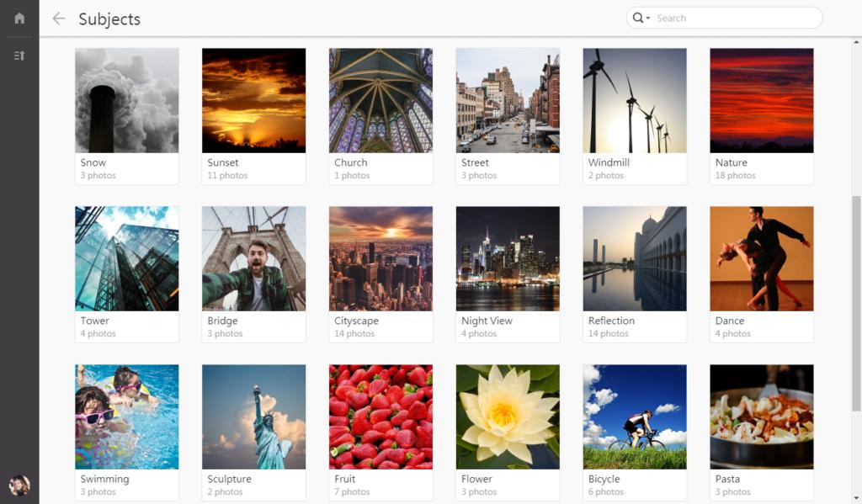Open the Cityscape album thumbnail

381,259
